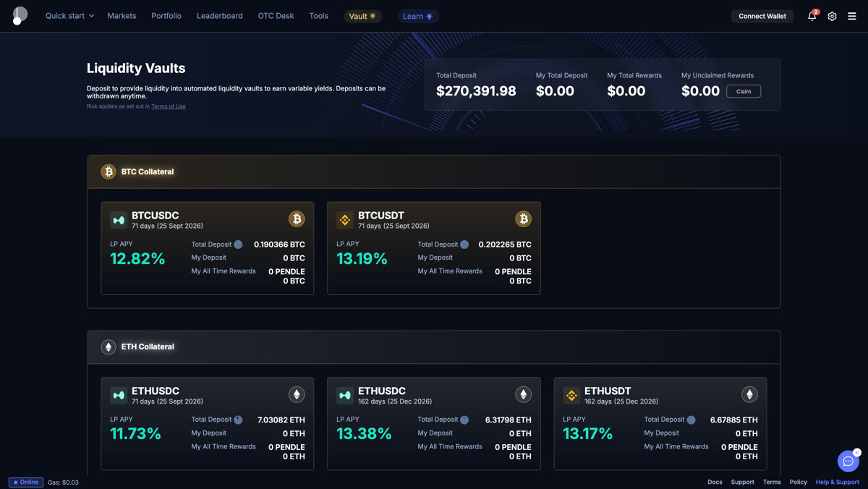Click the ETH Collateral section header

434,347
